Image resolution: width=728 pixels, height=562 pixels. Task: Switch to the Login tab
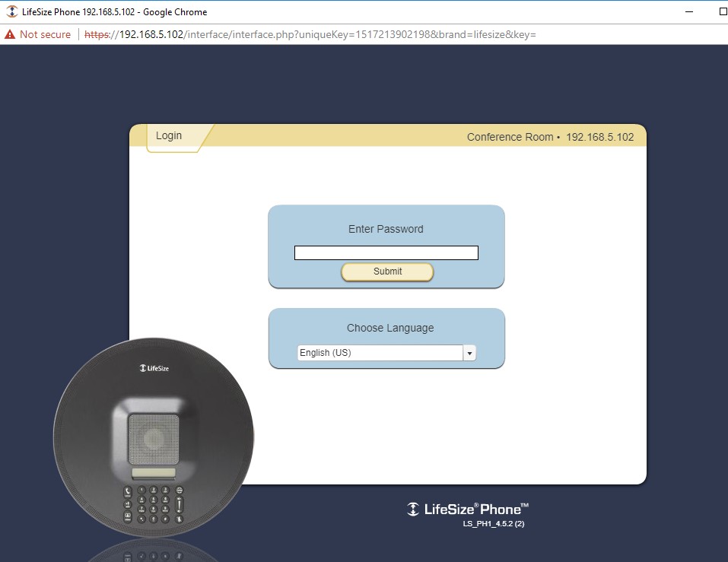click(169, 136)
